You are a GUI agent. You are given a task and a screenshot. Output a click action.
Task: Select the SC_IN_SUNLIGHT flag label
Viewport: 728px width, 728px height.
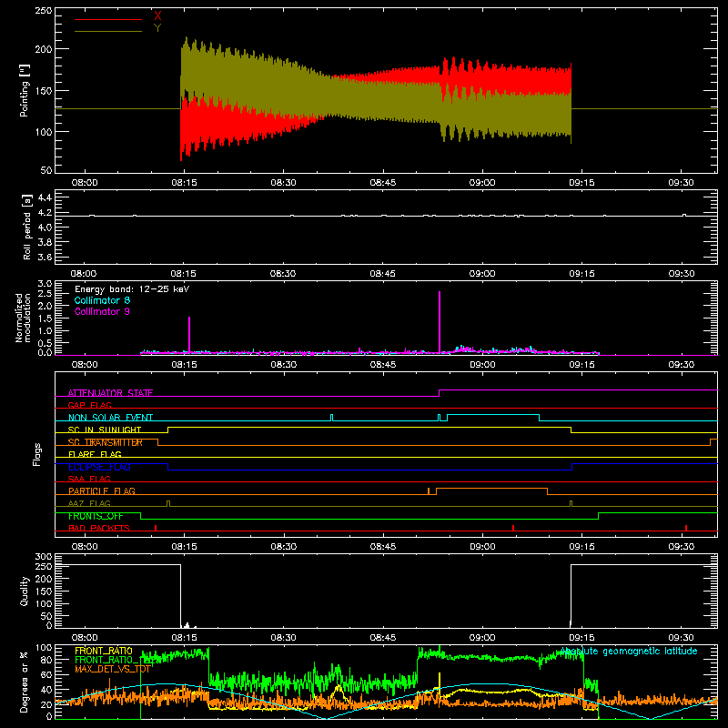click(105, 430)
